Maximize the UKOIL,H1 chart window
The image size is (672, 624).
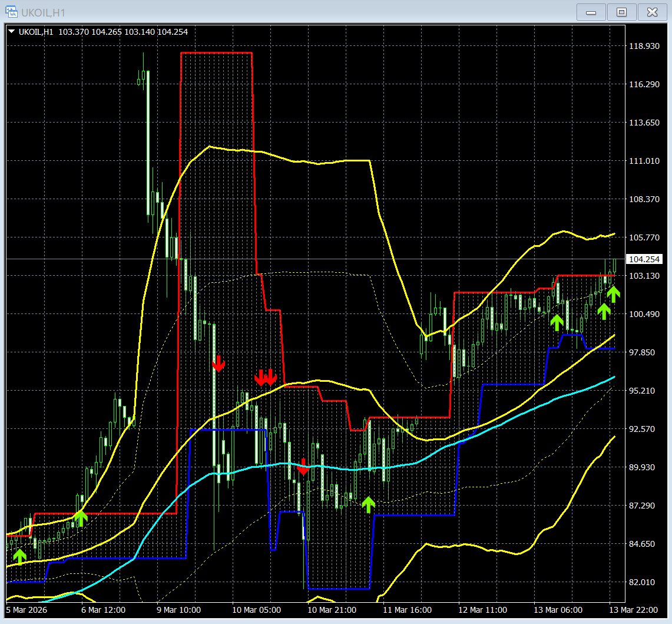point(621,12)
